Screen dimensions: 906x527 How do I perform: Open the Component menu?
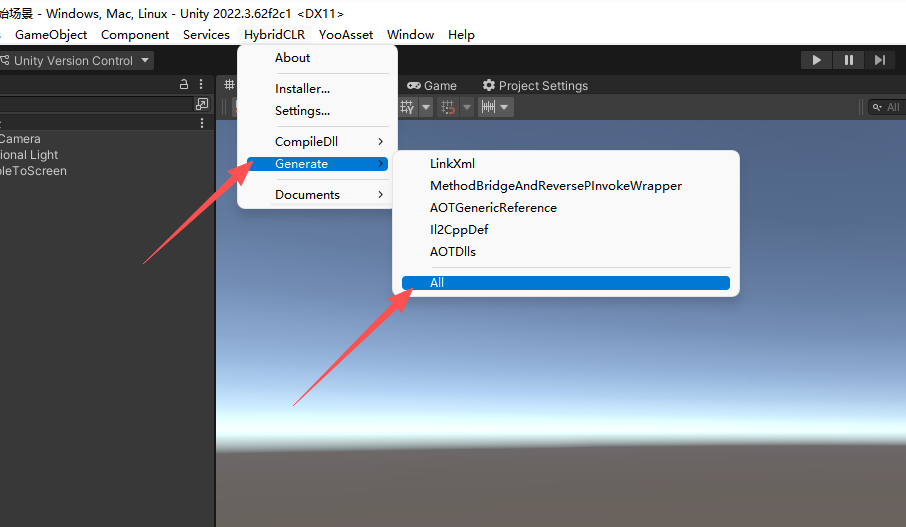click(135, 35)
